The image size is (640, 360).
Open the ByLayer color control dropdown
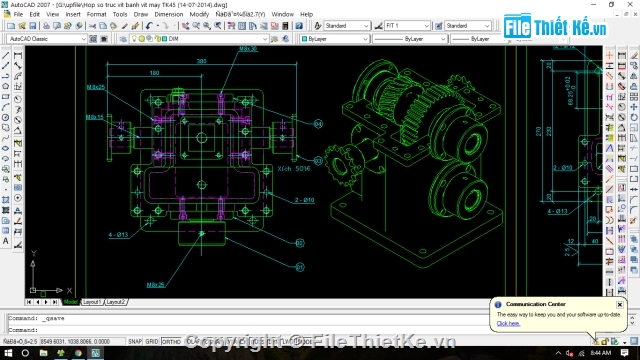pos(334,39)
